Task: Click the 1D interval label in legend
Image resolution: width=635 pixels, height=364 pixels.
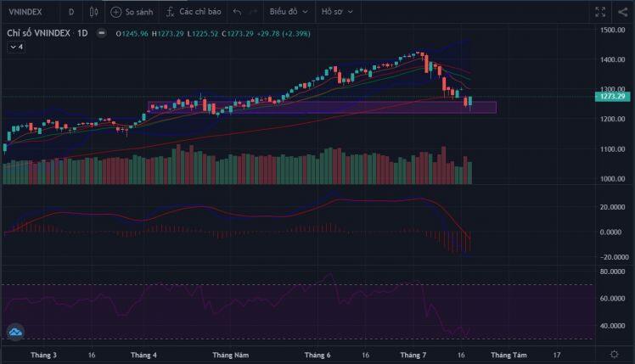Action: click(x=82, y=33)
